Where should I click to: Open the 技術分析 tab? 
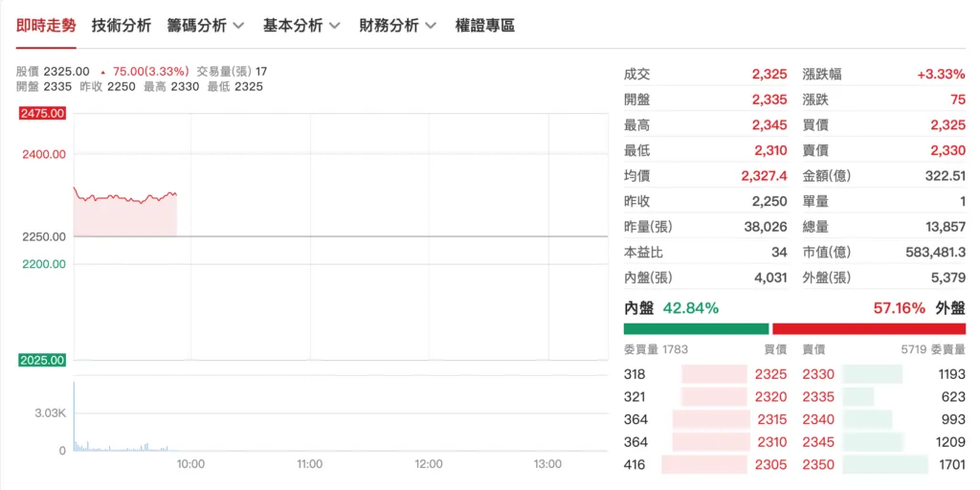tap(122, 26)
